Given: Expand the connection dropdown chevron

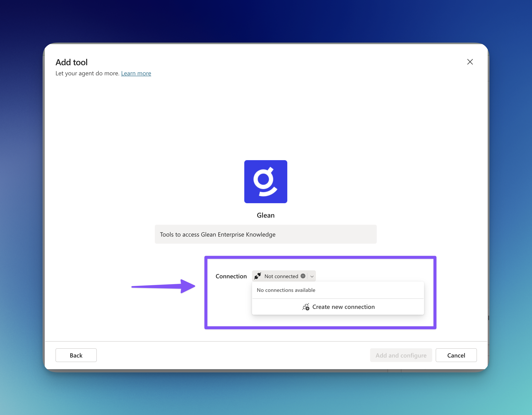Looking at the screenshot, I should 312,276.
